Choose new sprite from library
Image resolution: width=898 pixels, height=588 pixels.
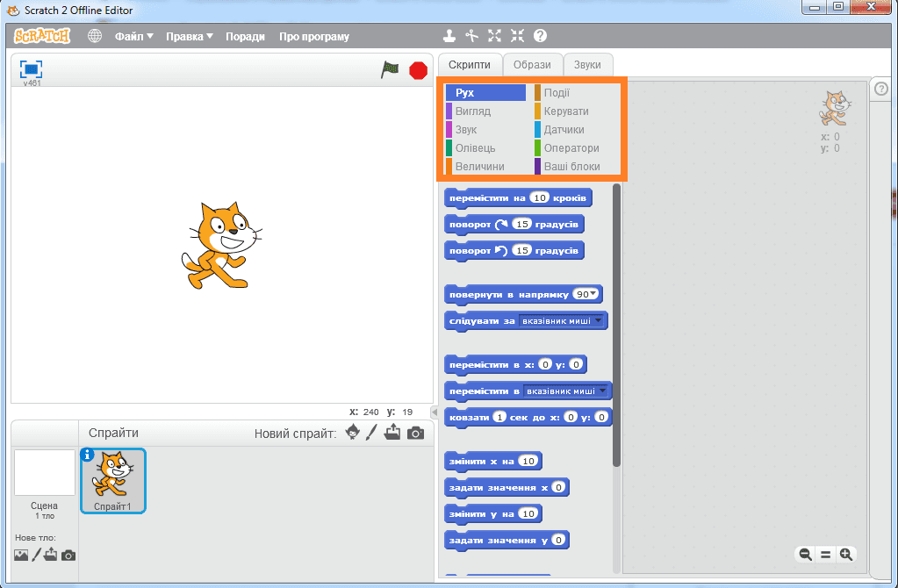353,433
